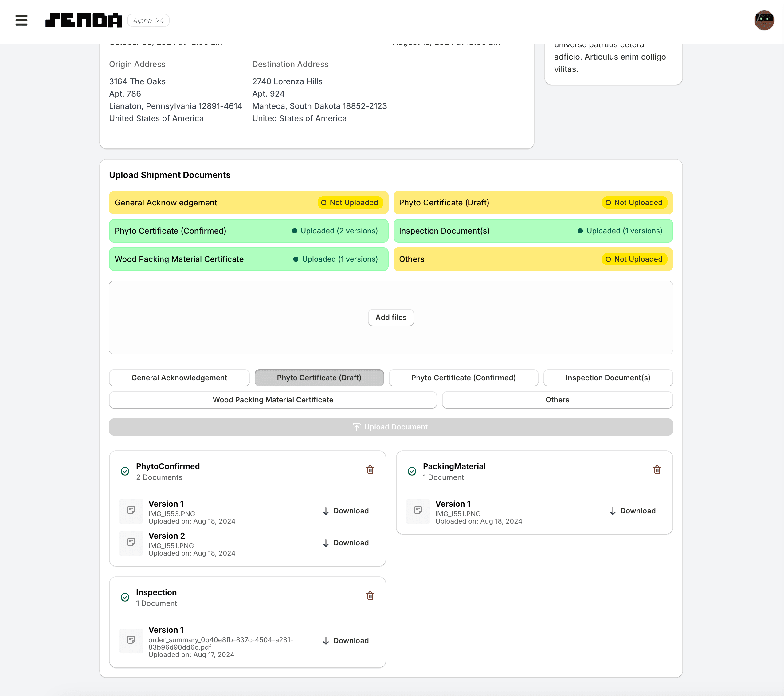Screen dimensions: 784x696
Task: Download PackingMaterial Version 1 file
Action: tap(633, 511)
